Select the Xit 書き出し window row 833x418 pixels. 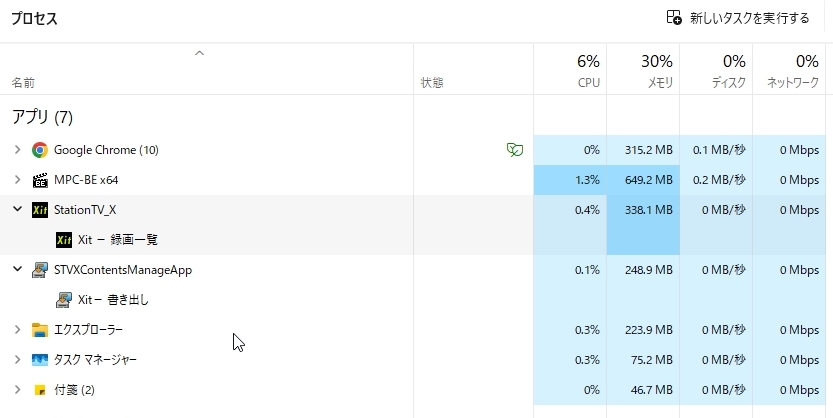413,300
